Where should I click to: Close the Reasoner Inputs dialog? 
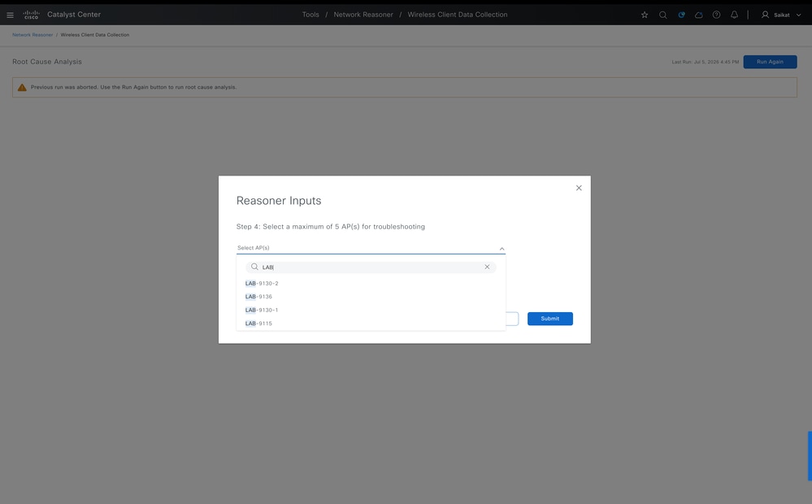tap(579, 188)
